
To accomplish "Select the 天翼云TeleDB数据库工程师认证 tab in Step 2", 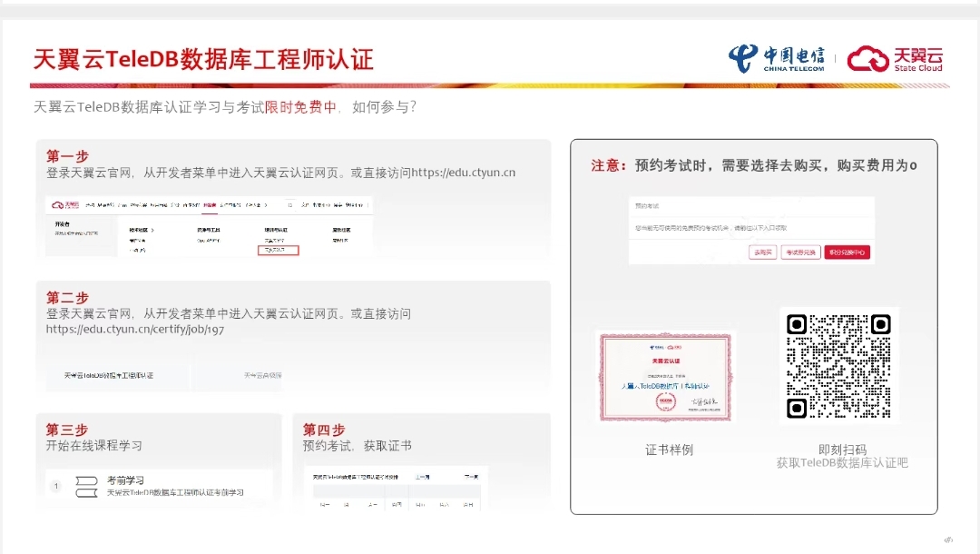I will click(109, 375).
